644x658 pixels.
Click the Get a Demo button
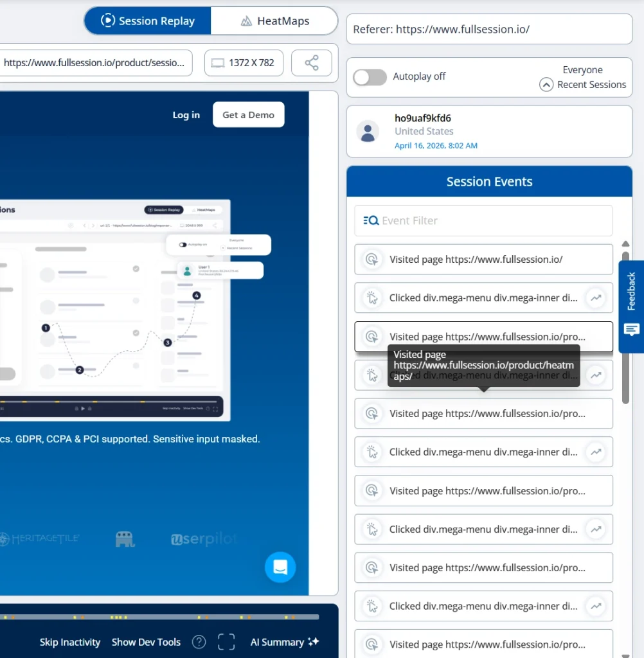click(x=248, y=114)
